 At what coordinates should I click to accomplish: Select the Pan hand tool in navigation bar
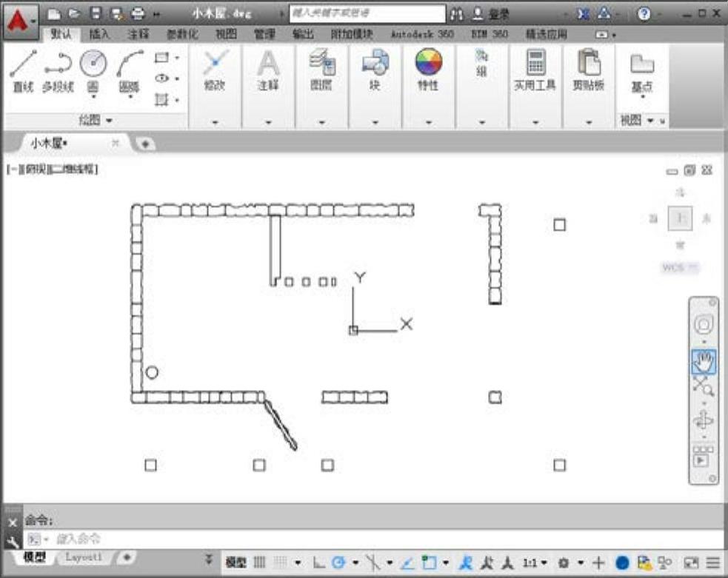coord(704,362)
